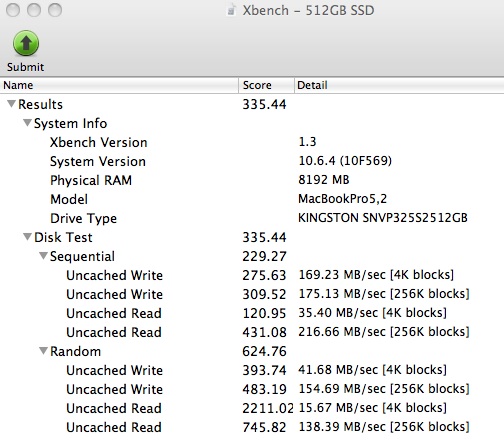
Task: Click the 10.6.4 (10F569) version value
Action: 345,161
